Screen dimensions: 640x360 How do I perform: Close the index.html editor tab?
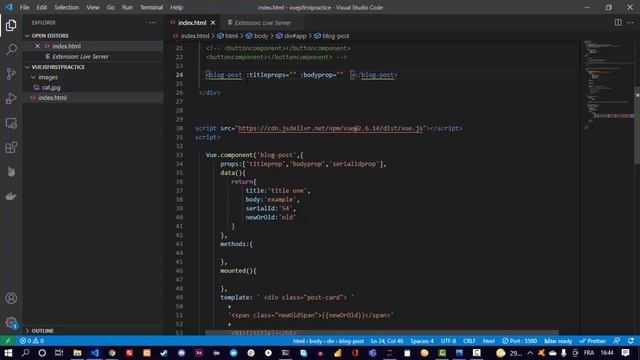click(213, 23)
